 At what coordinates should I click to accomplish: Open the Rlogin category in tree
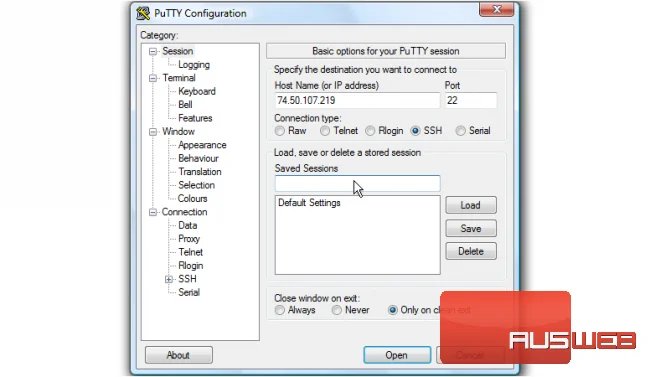click(x=191, y=265)
